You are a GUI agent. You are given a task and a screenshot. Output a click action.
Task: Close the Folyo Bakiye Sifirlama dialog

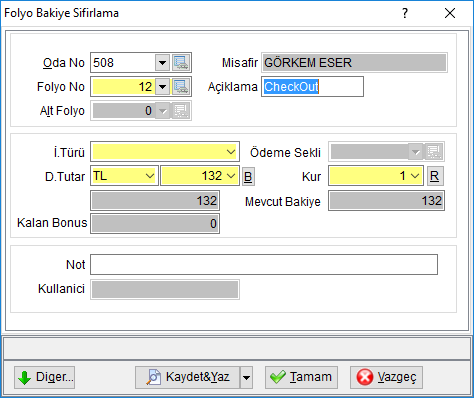pos(450,13)
